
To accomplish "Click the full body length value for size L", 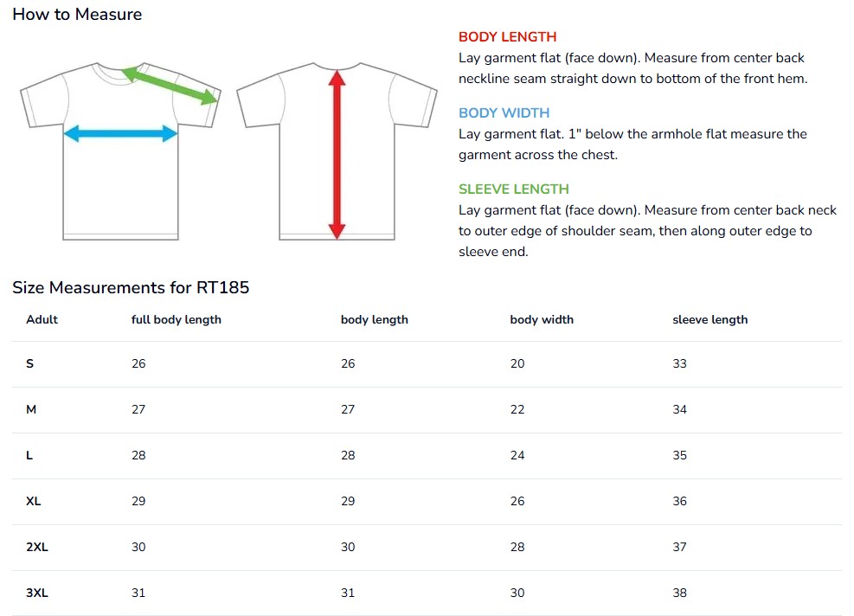I will pyautogui.click(x=138, y=456).
